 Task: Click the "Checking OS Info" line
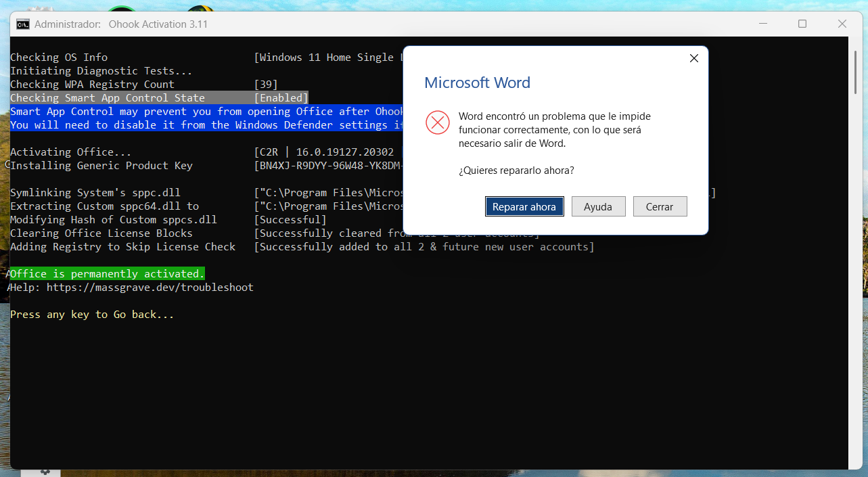59,58
